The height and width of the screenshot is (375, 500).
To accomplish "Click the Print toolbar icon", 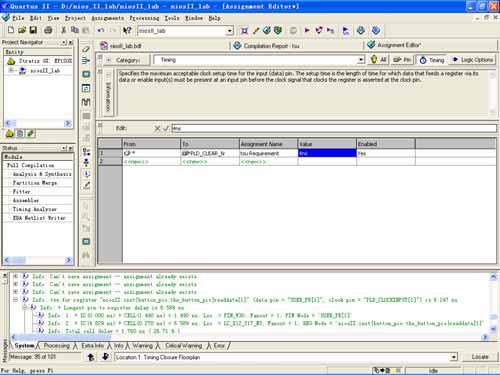I will [x=48, y=30].
